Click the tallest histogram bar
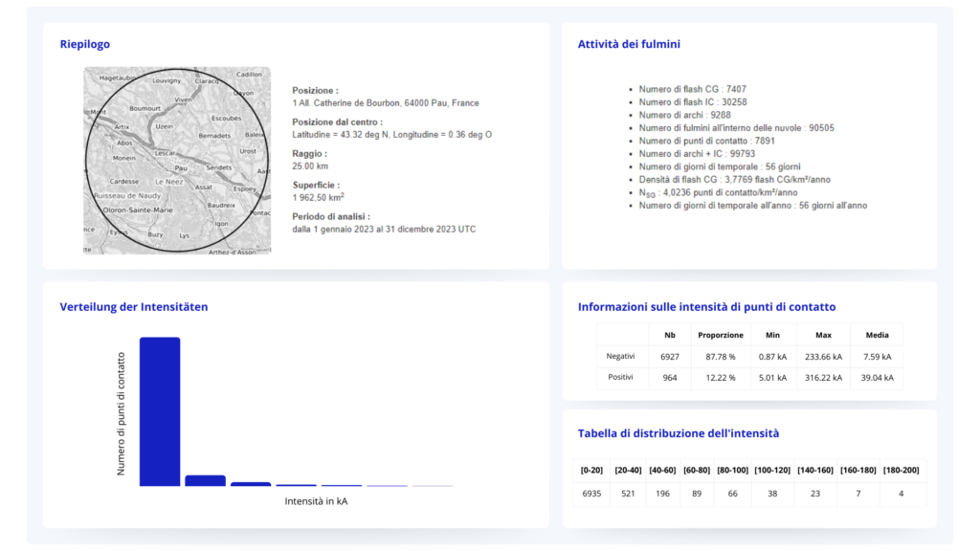The image size is (980, 551). pos(160,411)
